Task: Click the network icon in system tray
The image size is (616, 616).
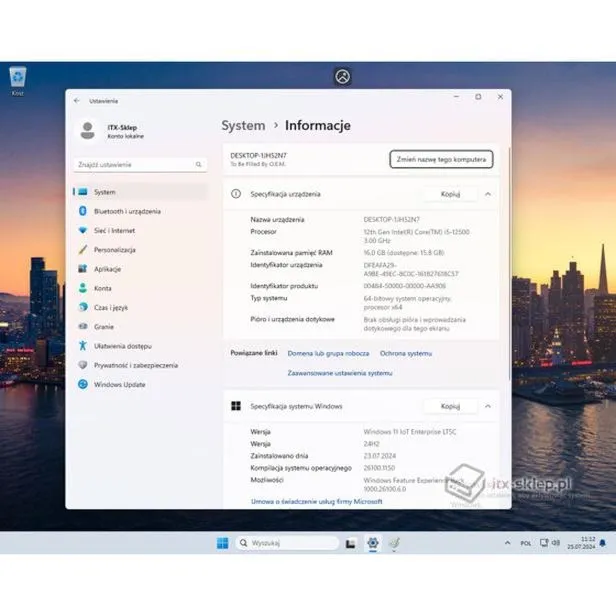Action: pos(544,543)
